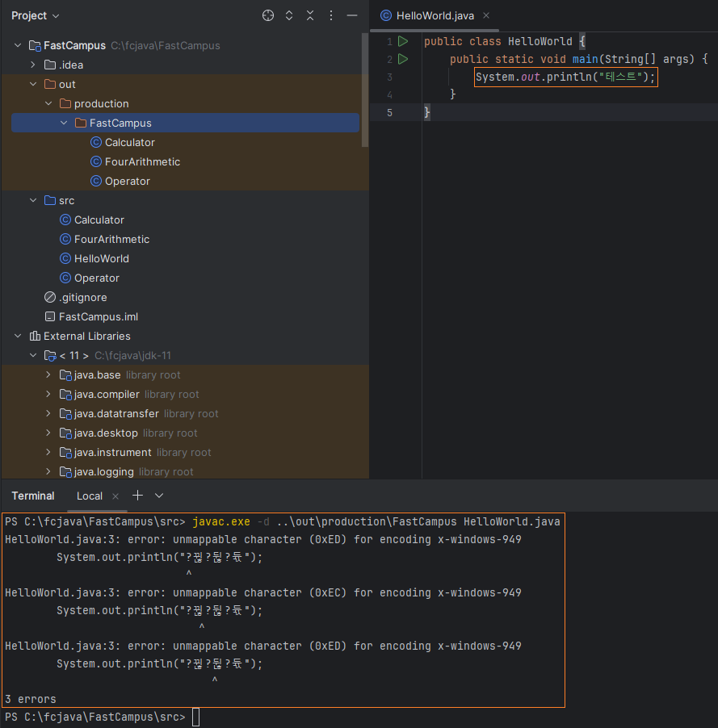Click line 5 closing brace in editor

pos(426,112)
